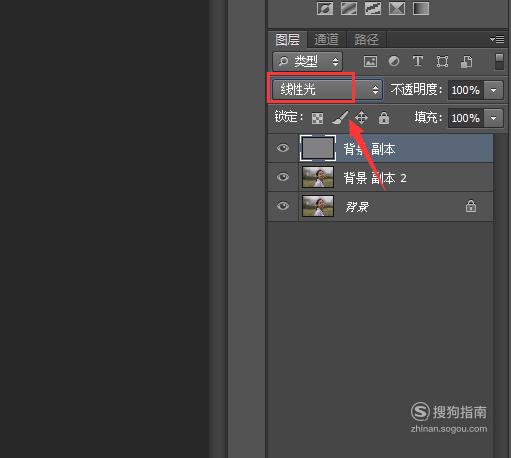Filter for smart object layers

[466, 62]
